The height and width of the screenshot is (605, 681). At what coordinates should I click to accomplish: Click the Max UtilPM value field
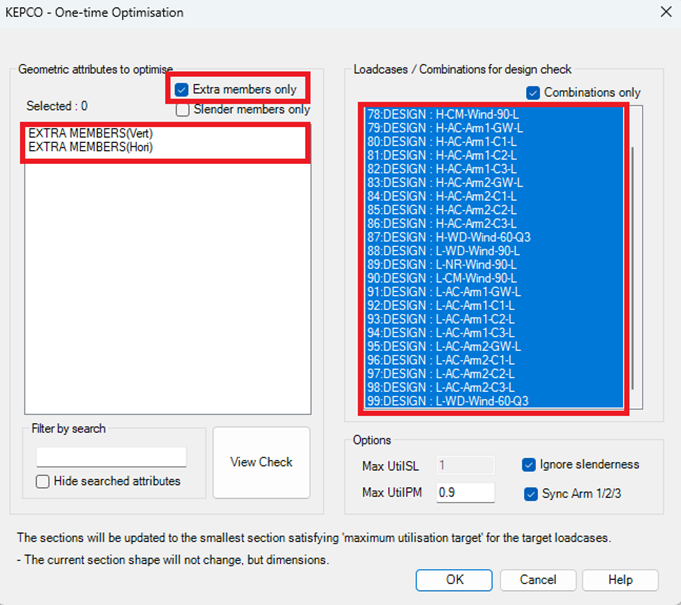(465, 492)
